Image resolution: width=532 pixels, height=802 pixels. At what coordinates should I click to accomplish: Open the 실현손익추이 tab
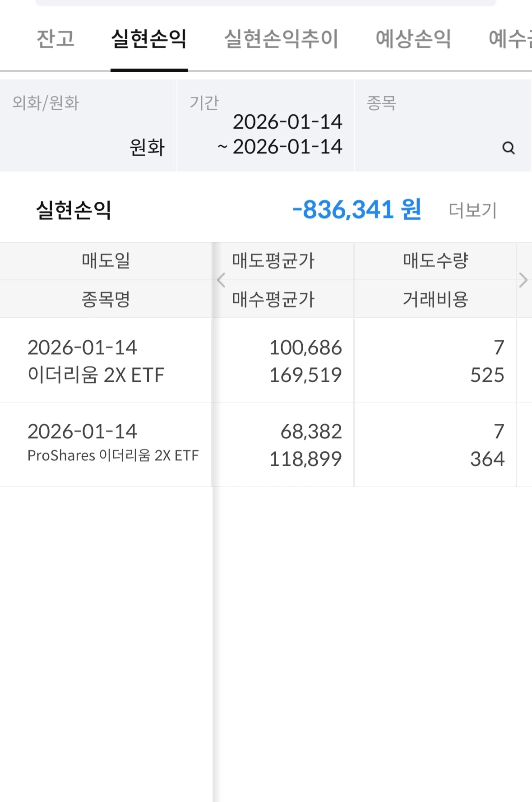tap(281, 39)
